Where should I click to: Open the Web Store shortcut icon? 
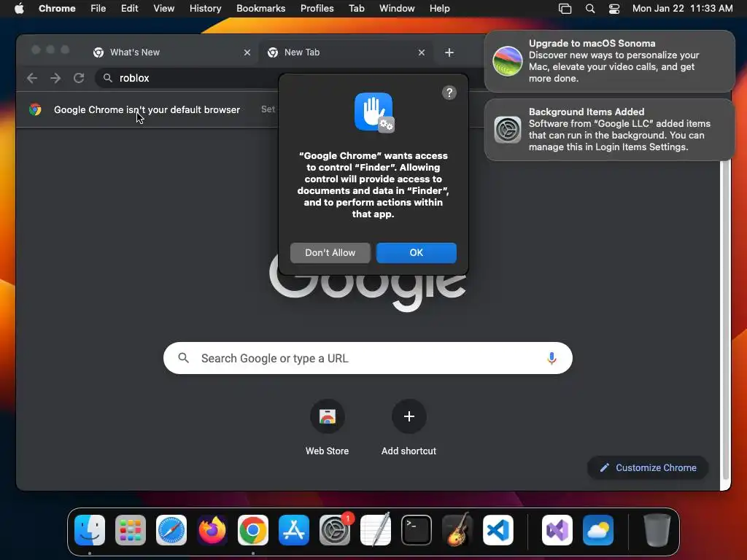tap(328, 416)
